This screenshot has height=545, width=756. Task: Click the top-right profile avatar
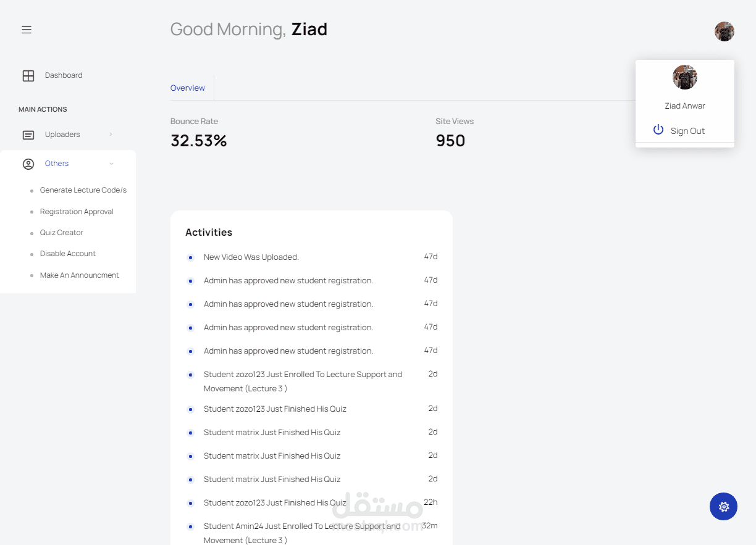click(724, 31)
